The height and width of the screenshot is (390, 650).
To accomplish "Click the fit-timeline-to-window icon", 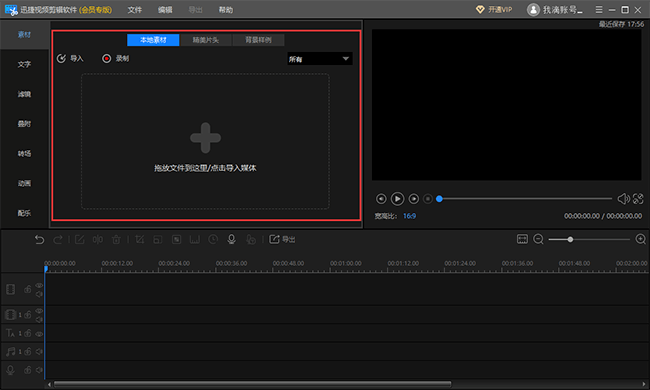I will pyautogui.click(x=522, y=239).
